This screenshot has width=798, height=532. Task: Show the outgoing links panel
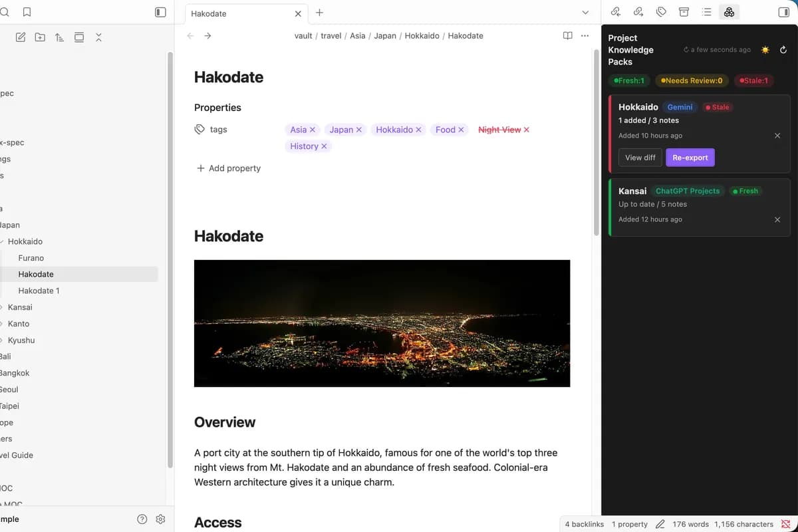638,12
